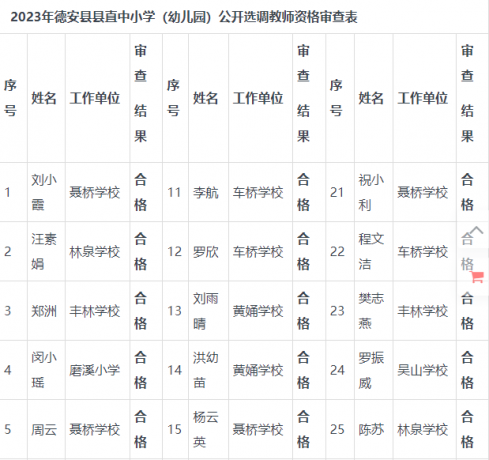This screenshot has height=460, width=489.
Task: Select name 周云 in row 5
Action: 44,429
